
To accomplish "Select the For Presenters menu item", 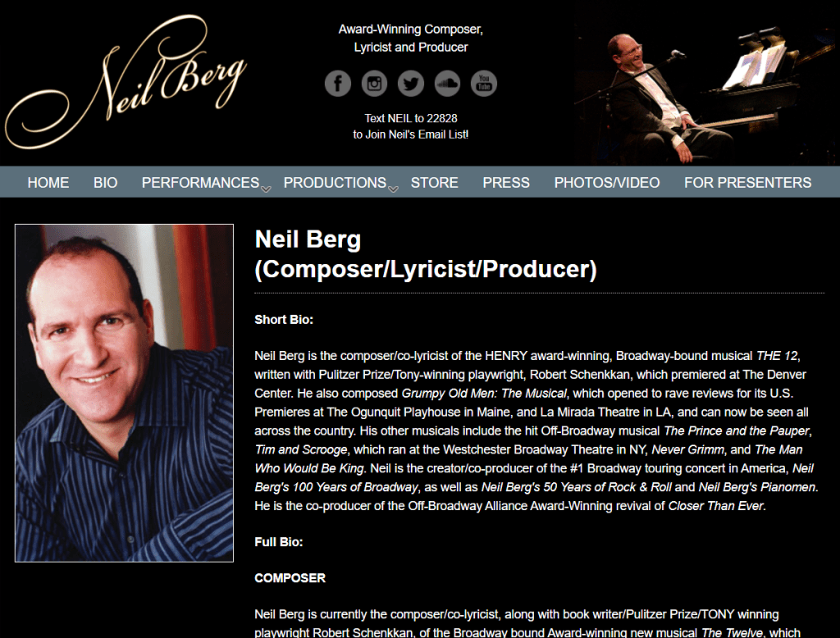I will click(x=748, y=183).
